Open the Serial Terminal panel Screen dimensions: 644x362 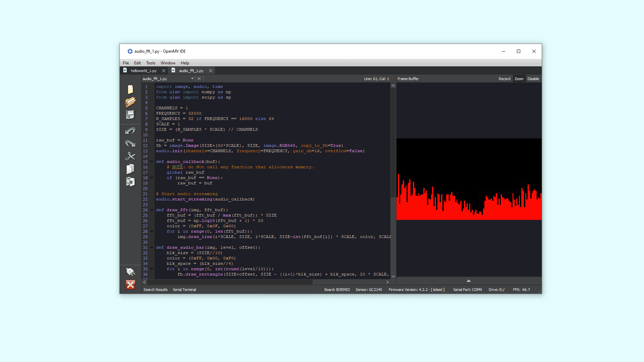coord(184,290)
